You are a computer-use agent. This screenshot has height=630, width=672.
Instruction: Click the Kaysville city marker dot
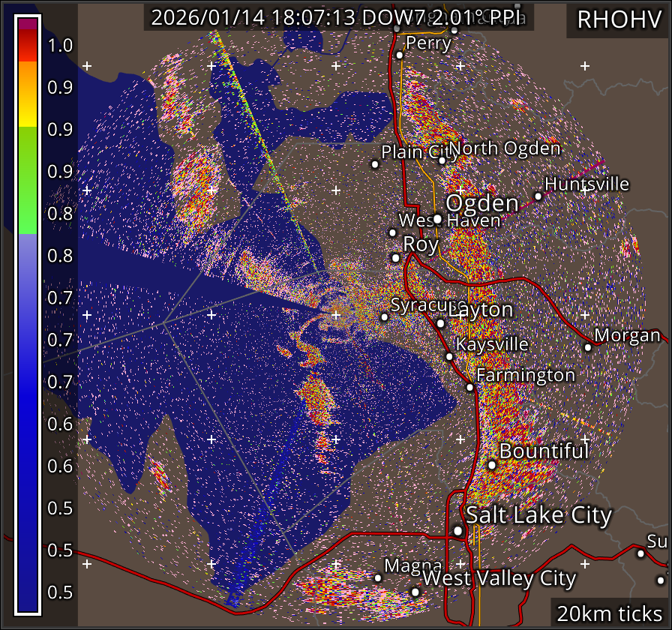coord(449,356)
